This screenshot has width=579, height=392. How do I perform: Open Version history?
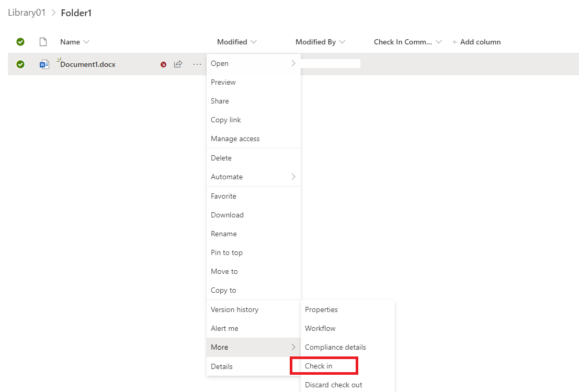[254, 310]
